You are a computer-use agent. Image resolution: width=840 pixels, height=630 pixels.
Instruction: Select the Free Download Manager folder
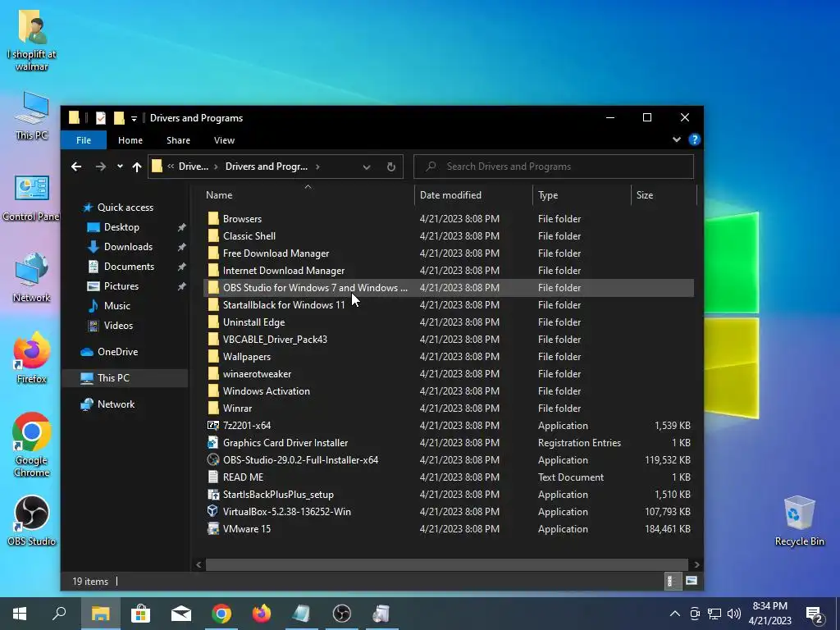276,253
